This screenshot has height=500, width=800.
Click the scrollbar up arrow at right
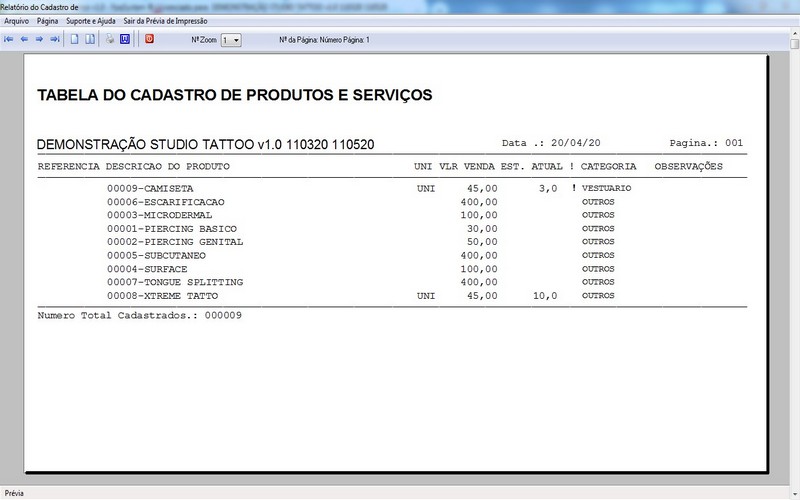[795, 32]
